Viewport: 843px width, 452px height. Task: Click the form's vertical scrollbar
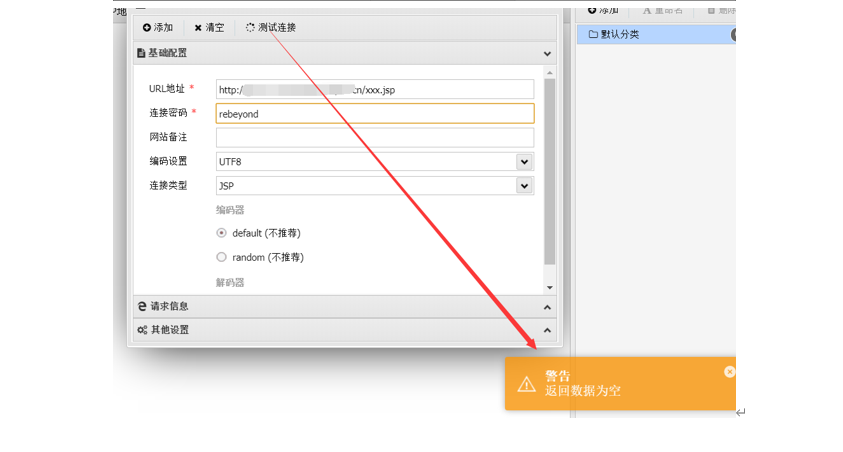point(549,170)
